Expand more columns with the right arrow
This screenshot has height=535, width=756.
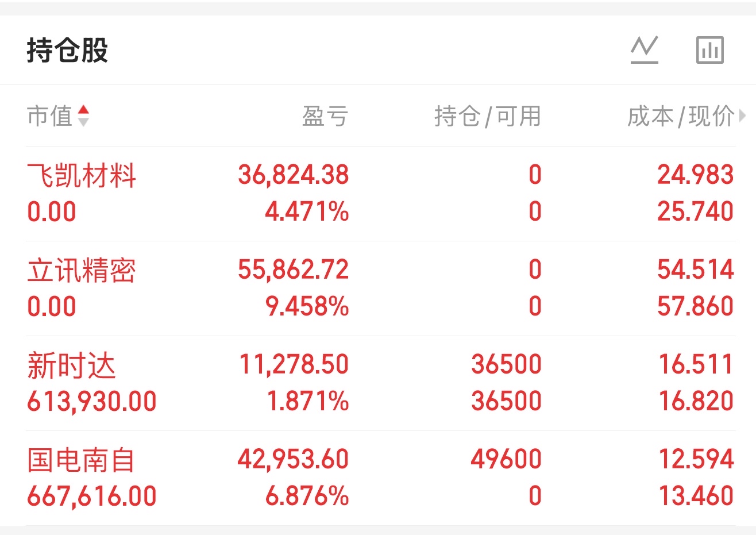click(x=743, y=116)
